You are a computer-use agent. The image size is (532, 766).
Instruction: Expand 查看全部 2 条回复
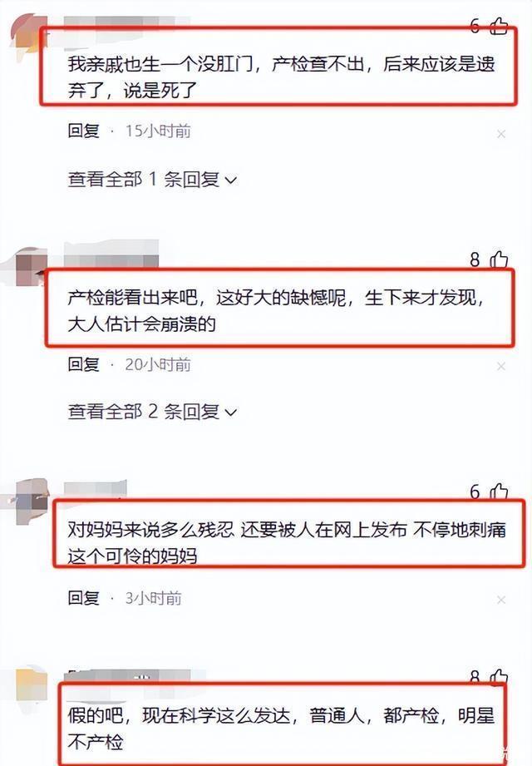[152, 412]
